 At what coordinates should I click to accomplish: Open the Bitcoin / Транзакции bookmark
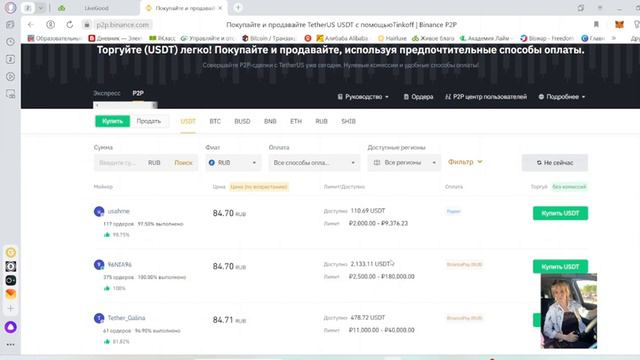click(x=269, y=38)
